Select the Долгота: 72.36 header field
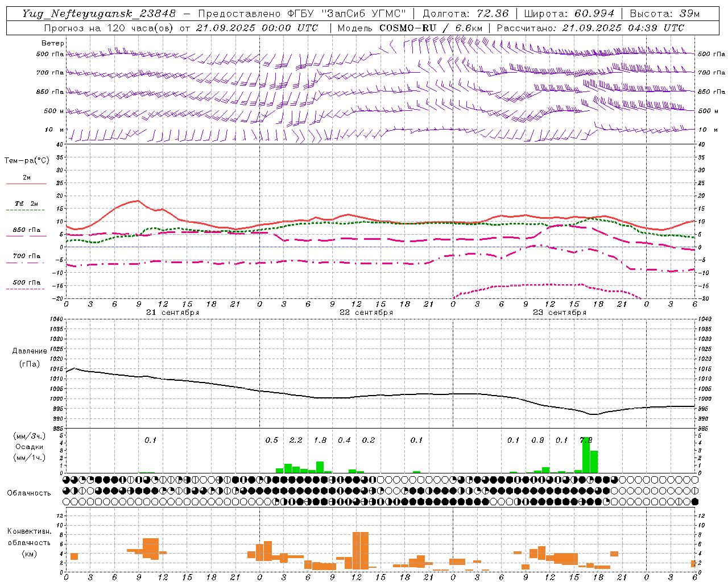 click(x=466, y=14)
